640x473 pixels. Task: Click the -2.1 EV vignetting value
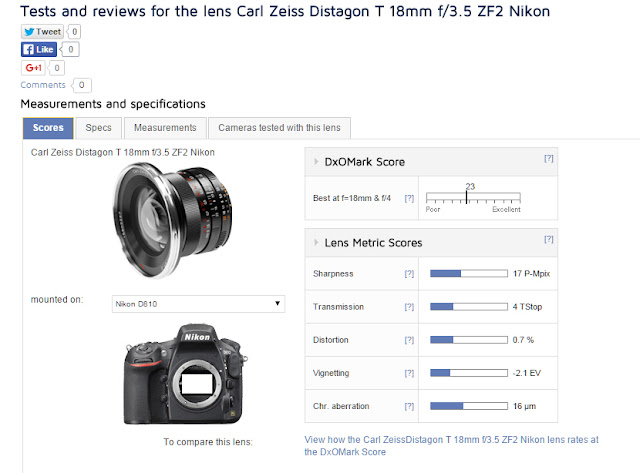(527, 373)
